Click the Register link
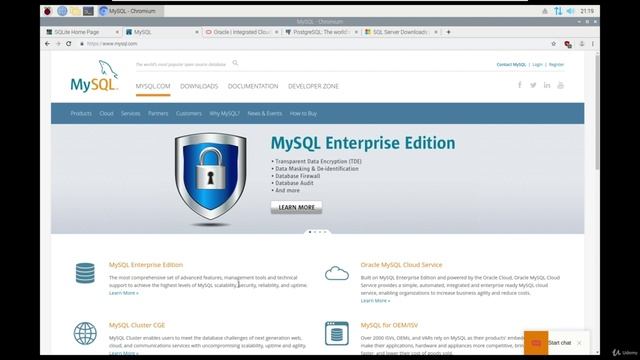 pos(556,64)
